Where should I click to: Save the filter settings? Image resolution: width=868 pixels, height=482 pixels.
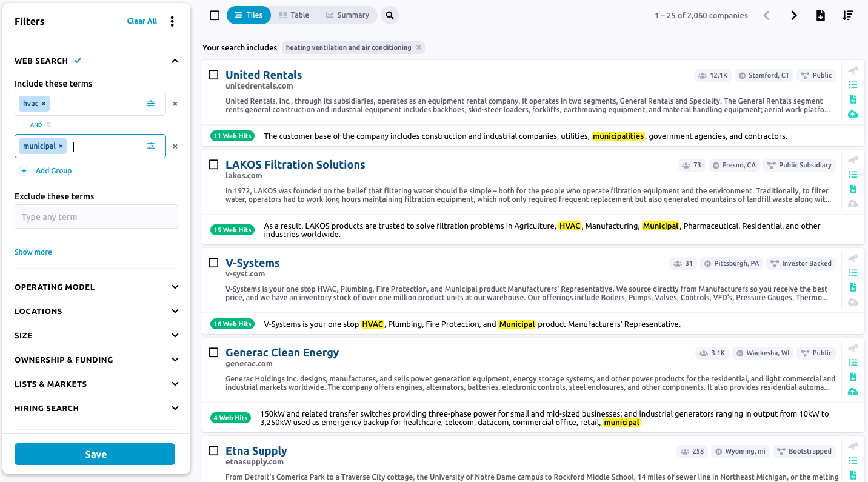point(95,454)
